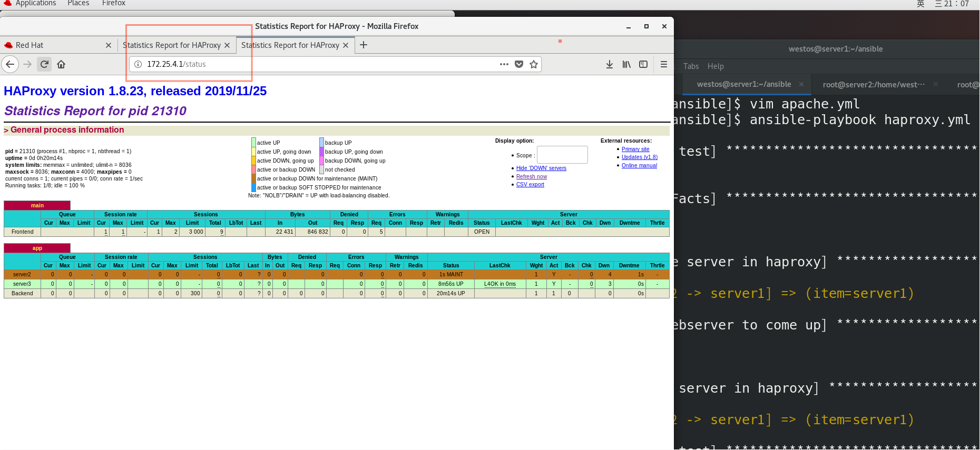
Task: Open the Help menu in the terminal window
Action: (x=716, y=66)
